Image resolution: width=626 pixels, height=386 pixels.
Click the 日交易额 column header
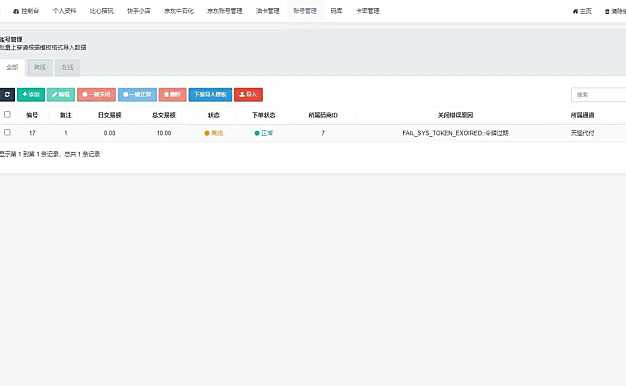[x=109, y=115]
